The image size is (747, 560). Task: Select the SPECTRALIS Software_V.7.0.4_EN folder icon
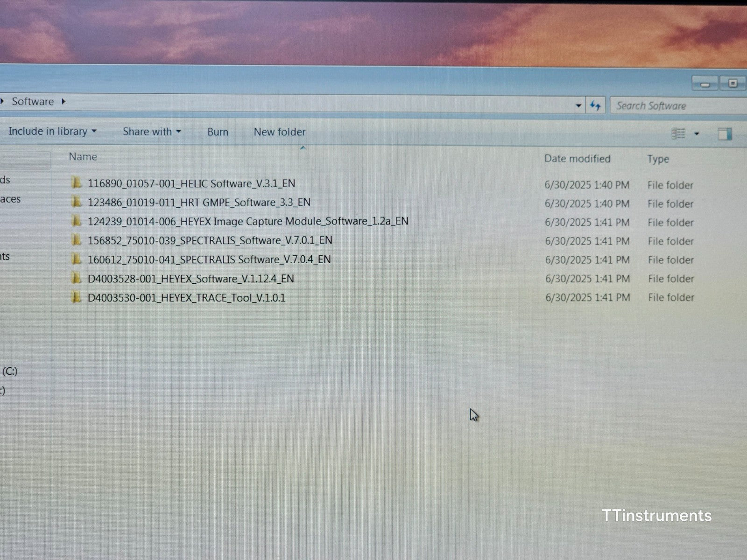(76, 259)
